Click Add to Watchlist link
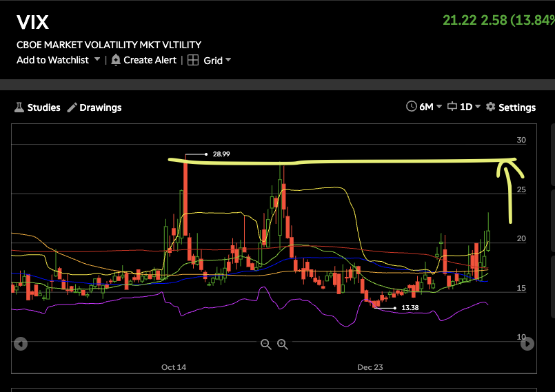The width and height of the screenshot is (555, 392). [52, 60]
